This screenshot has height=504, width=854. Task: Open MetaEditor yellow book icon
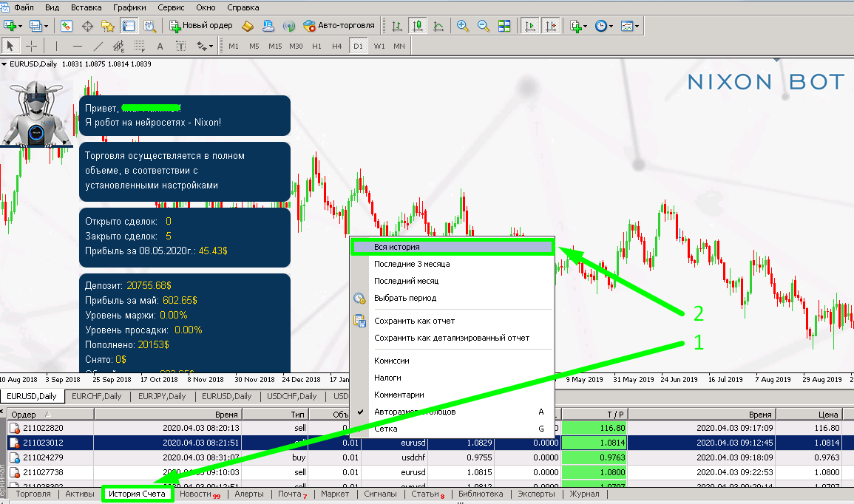tap(248, 26)
